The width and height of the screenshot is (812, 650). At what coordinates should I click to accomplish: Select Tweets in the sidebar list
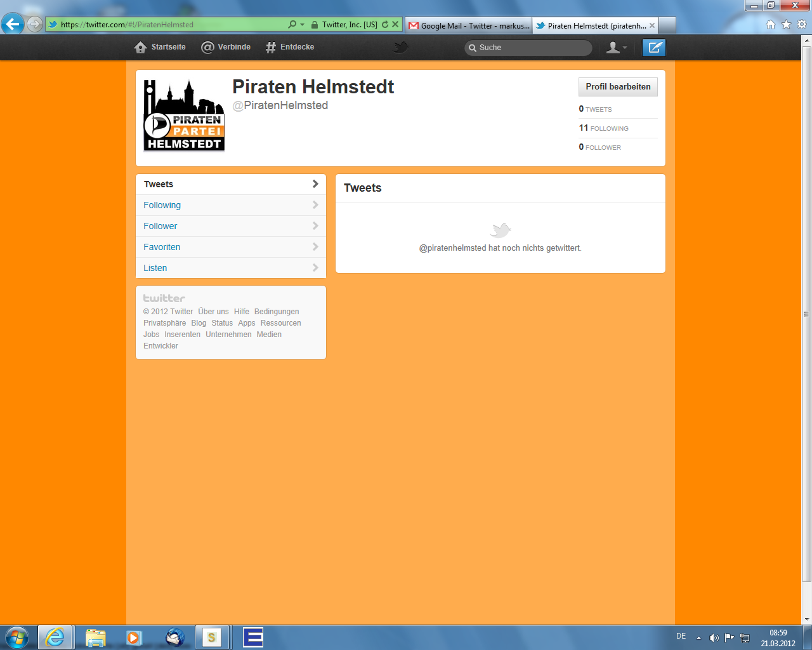point(231,184)
